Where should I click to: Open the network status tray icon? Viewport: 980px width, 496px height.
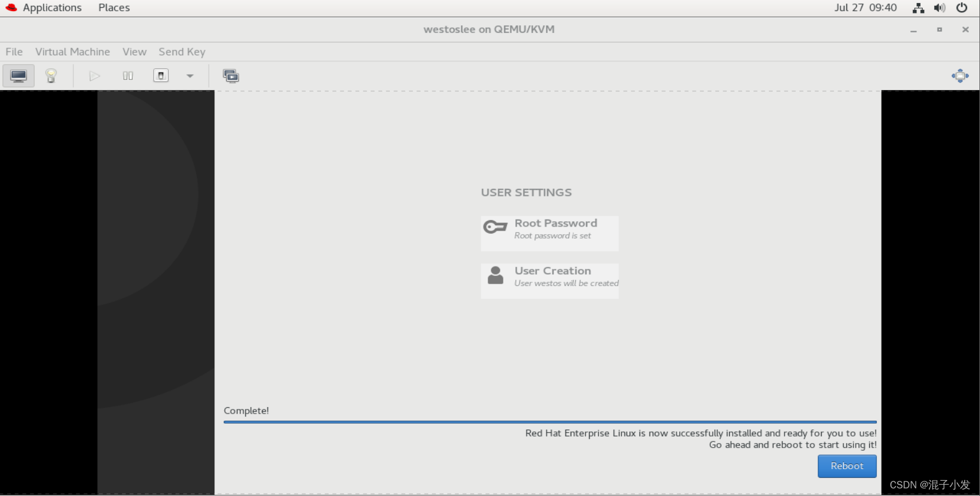[x=918, y=8]
